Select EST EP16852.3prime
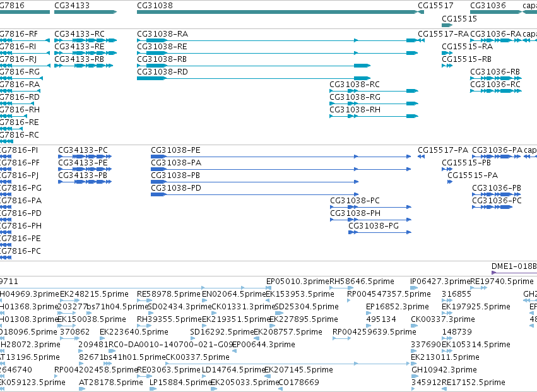 pyautogui.click(x=368, y=313)
